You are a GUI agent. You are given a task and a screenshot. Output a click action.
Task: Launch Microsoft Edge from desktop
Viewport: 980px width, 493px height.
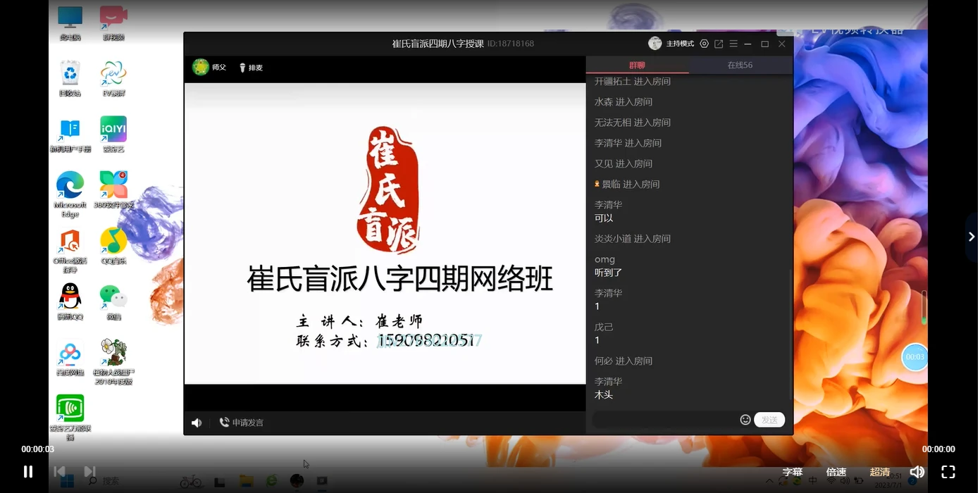tap(70, 194)
